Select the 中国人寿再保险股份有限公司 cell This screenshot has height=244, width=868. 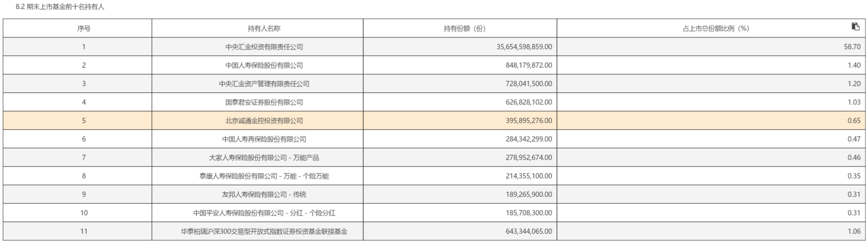264,139
